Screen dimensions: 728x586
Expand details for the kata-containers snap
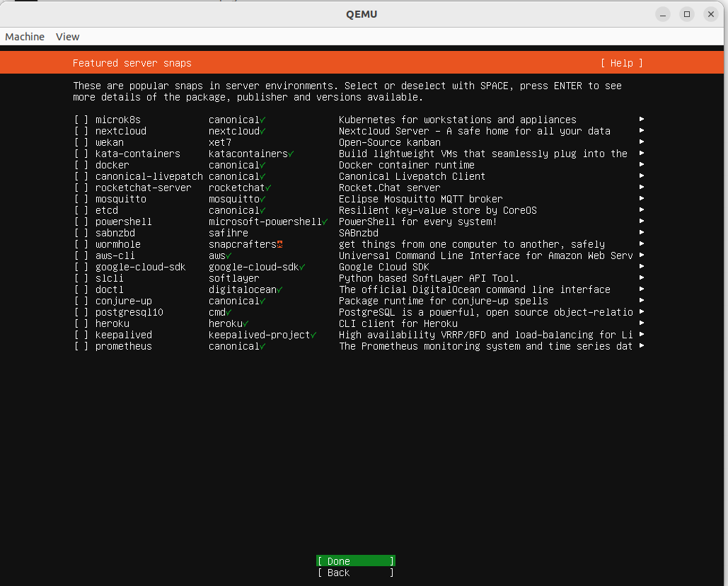pyautogui.click(x=640, y=154)
